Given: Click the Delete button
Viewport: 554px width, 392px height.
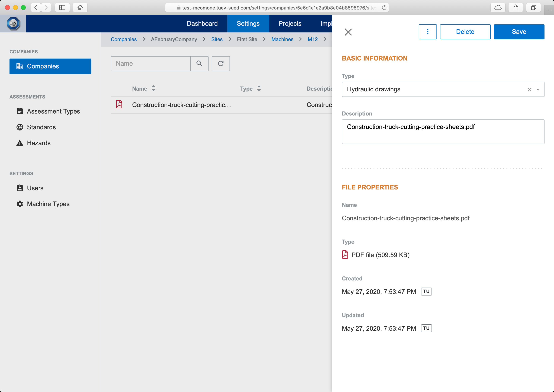Looking at the screenshot, I should 465,32.
